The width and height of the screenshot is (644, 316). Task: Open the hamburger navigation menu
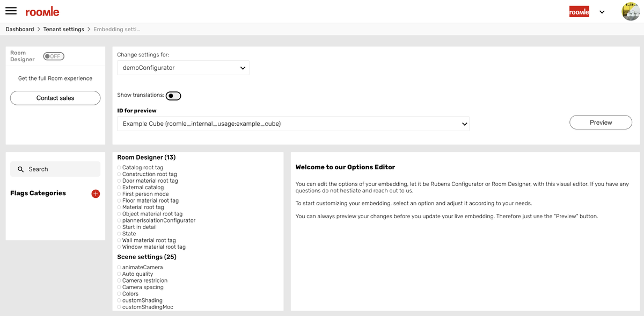click(x=11, y=11)
